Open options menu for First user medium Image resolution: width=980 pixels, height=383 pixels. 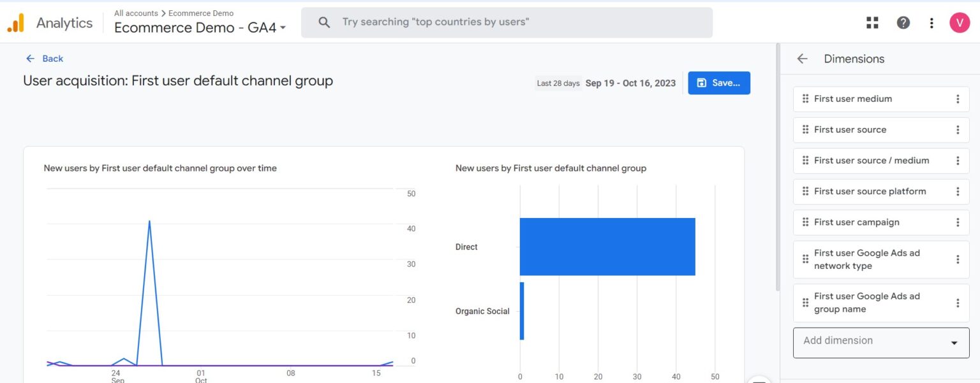point(957,99)
